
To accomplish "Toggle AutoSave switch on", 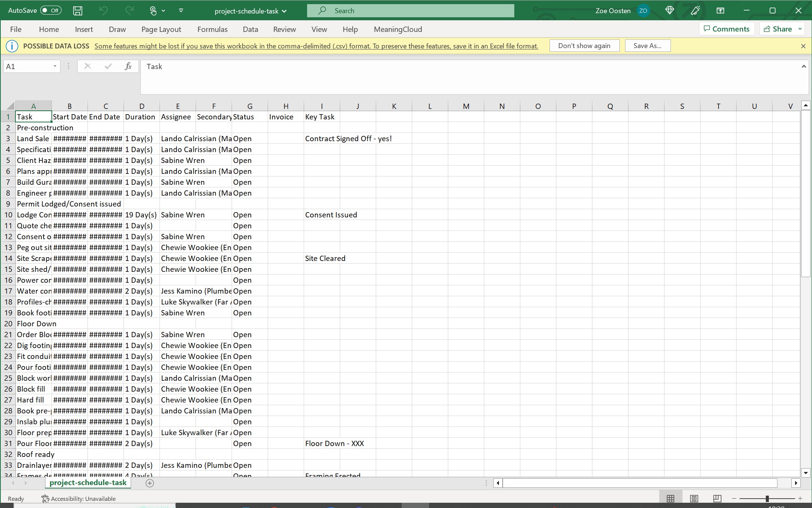I will tap(51, 11).
